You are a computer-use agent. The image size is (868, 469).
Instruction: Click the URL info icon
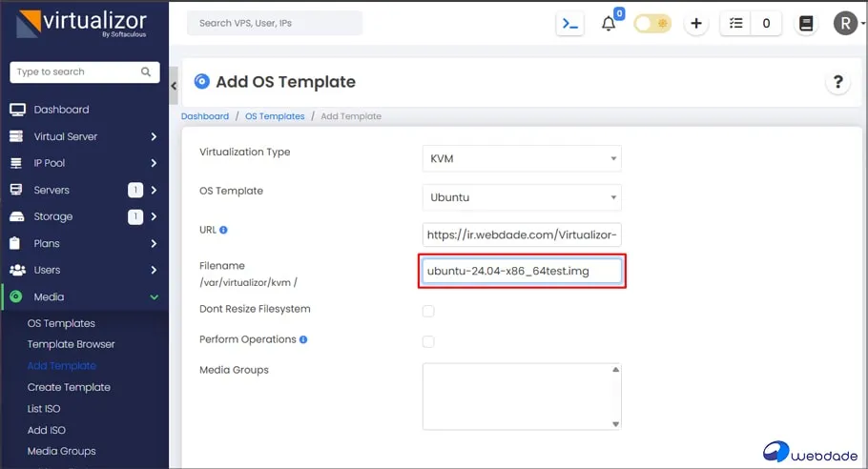[223, 230]
